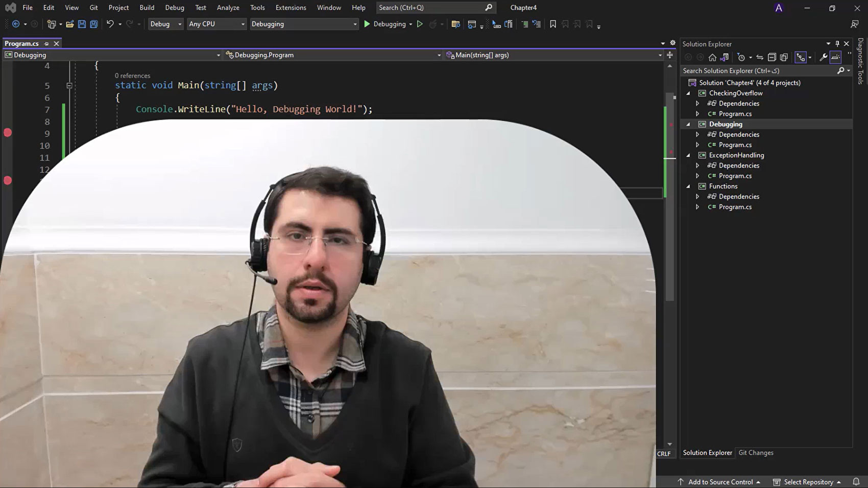
Task: Click the Start Without Debugging outlined play icon
Action: [420, 24]
